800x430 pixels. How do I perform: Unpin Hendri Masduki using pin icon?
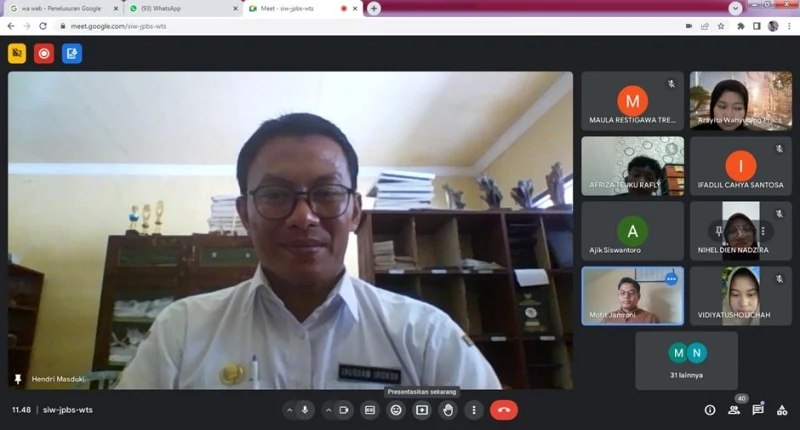[18, 379]
